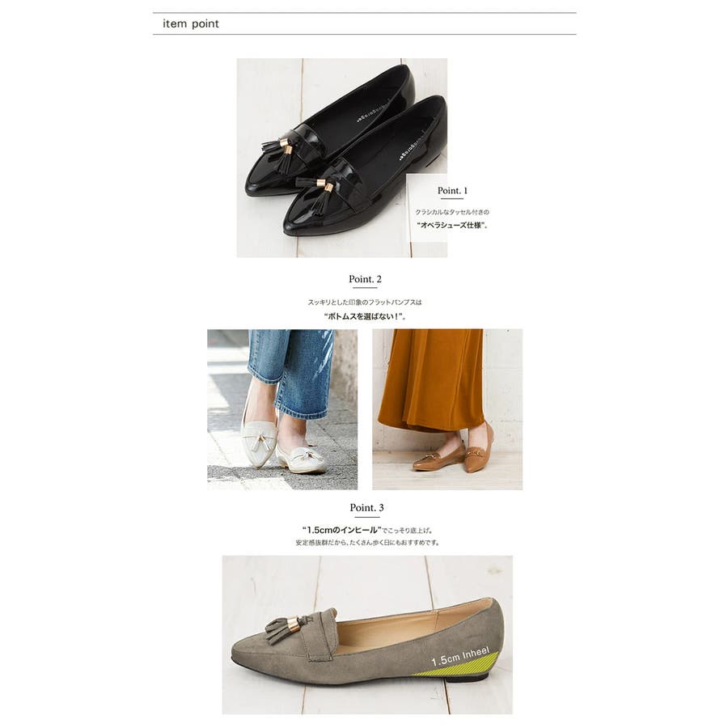Click the 'Point. 3' heading

click(x=366, y=507)
